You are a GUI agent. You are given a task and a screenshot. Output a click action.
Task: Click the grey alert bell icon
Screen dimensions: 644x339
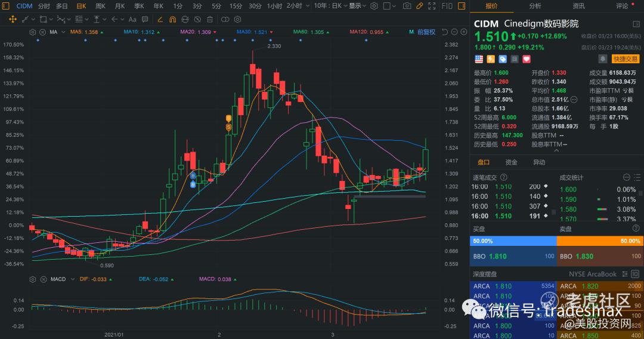point(602,58)
